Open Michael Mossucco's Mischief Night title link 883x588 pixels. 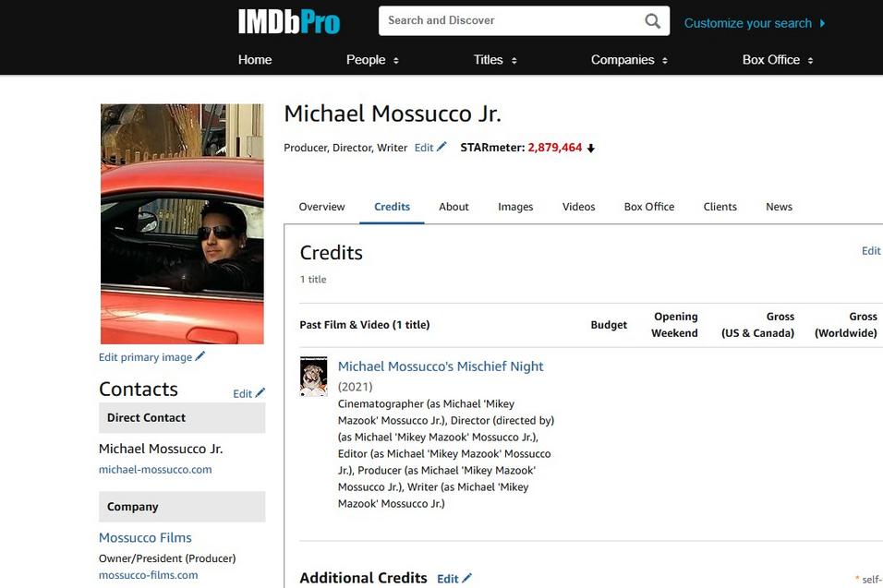(441, 366)
